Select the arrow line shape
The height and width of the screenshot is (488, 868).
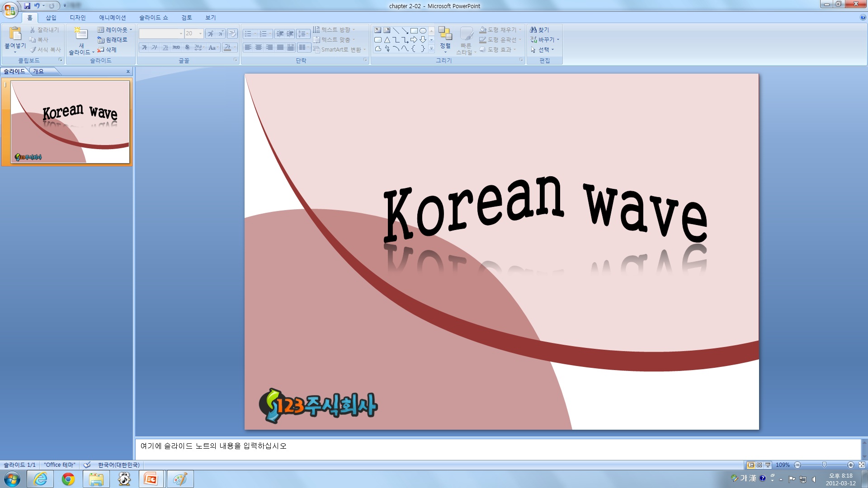click(405, 31)
